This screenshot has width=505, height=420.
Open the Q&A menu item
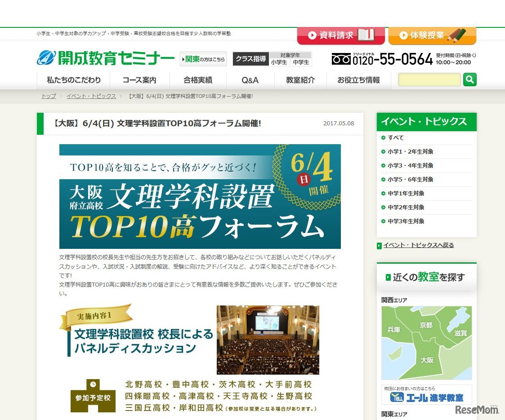[250, 80]
